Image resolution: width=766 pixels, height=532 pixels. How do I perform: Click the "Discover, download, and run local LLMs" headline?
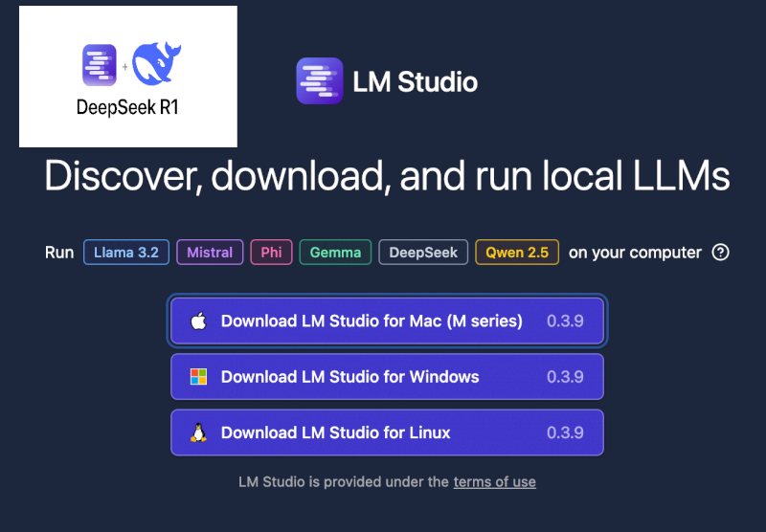pyautogui.click(x=388, y=176)
